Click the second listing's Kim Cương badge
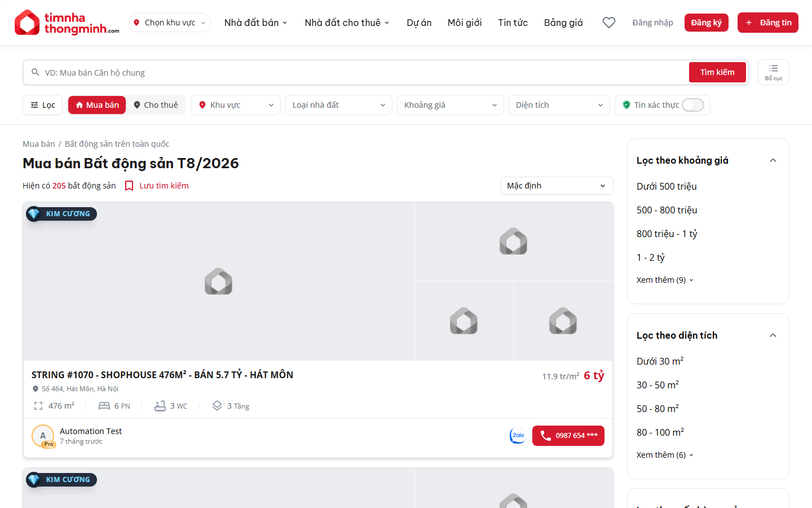 [x=61, y=480]
